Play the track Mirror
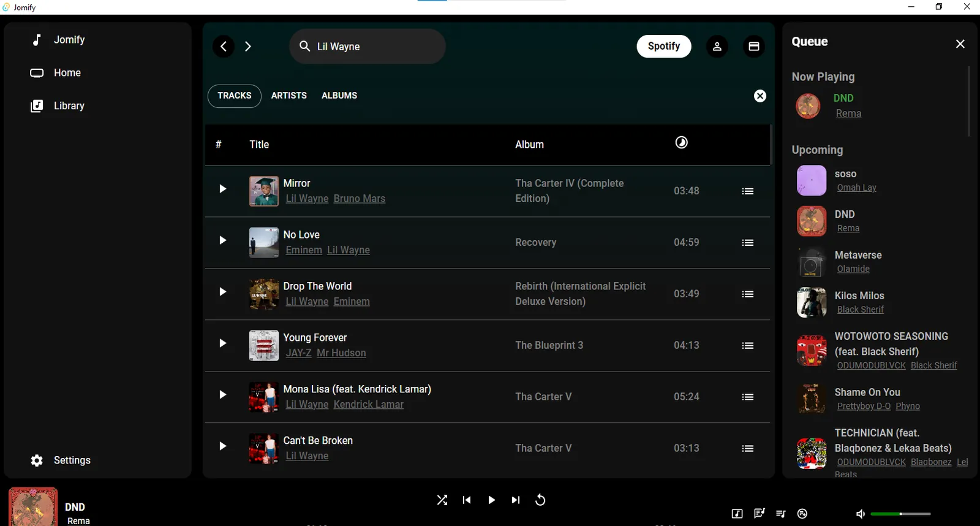 coord(223,189)
